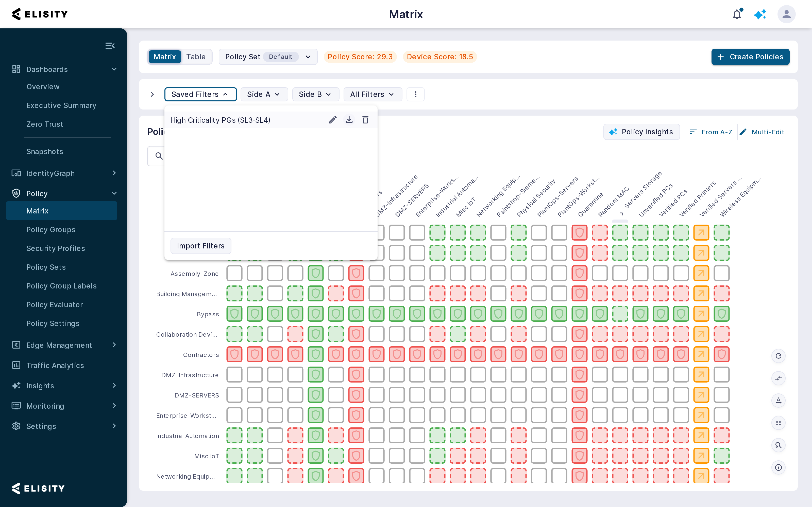Download the High Criticality PGs filter
The height and width of the screenshot is (507, 812).
point(349,120)
